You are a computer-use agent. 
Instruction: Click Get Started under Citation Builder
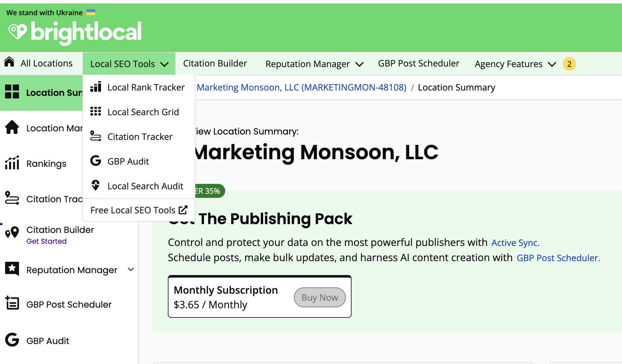click(46, 241)
